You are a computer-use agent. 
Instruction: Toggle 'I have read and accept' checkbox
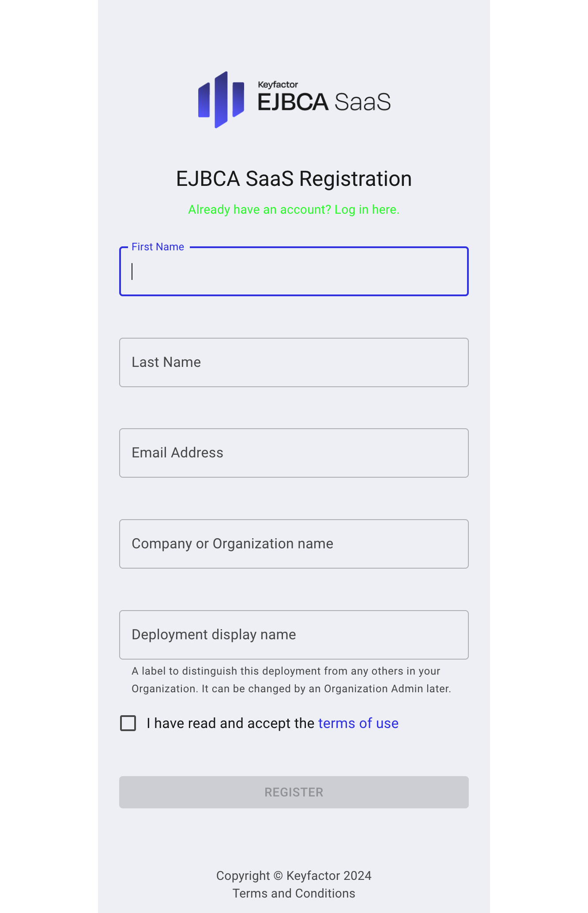click(x=127, y=723)
